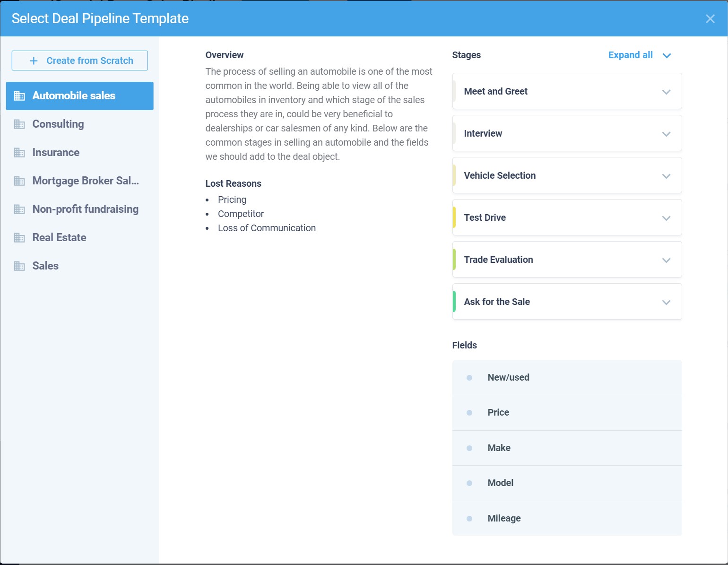Close the Select Deal Pipeline Template dialog
The image size is (728, 565).
(x=710, y=19)
